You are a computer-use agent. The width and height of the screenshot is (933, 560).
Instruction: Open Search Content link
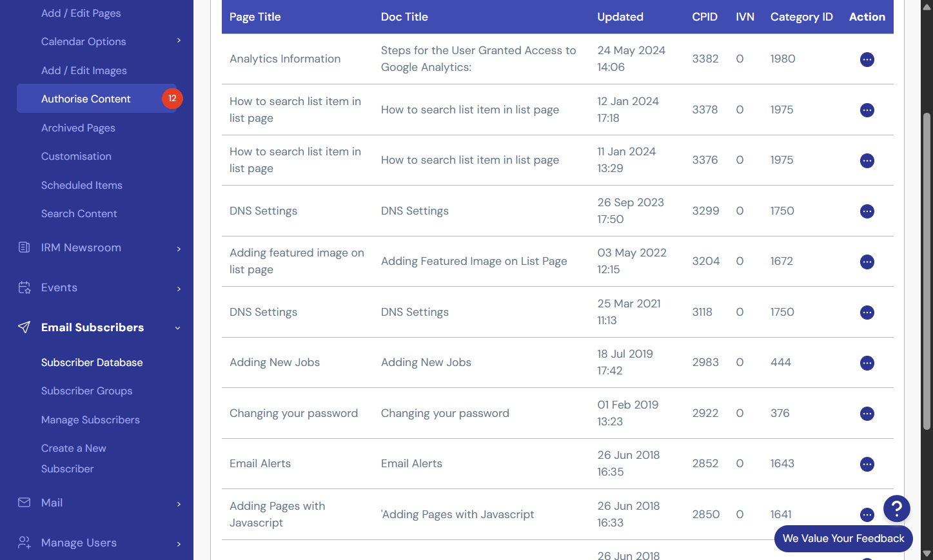(79, 213)
